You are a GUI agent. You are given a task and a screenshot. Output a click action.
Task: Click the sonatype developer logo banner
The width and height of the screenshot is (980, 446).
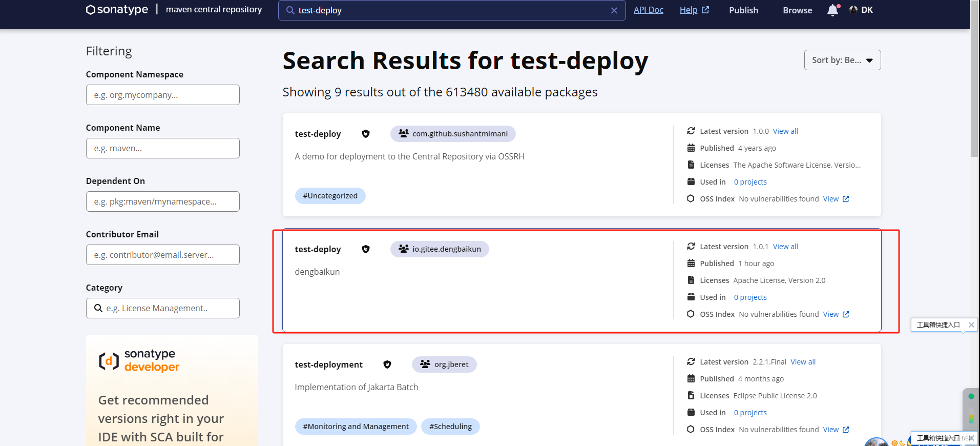[x=139, y=360]
